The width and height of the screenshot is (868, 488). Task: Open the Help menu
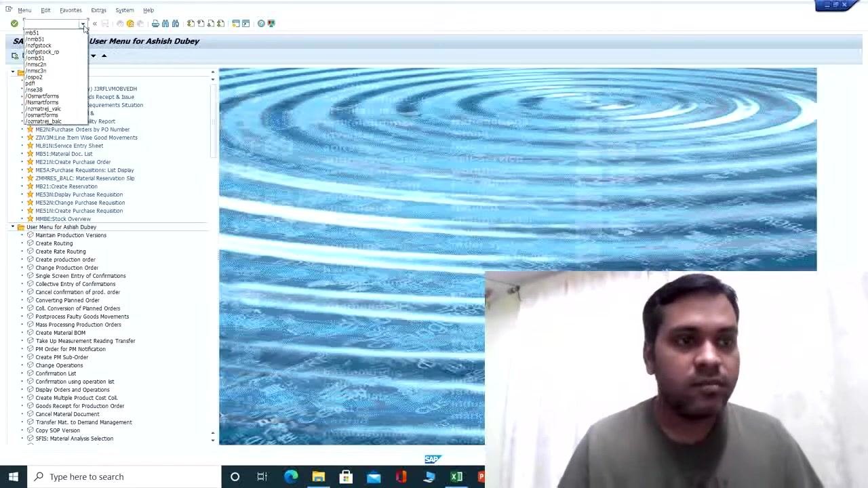click(149, 10)
